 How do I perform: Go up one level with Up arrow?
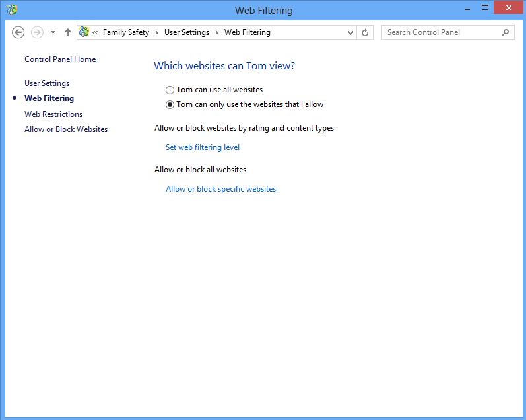point(68,32)
